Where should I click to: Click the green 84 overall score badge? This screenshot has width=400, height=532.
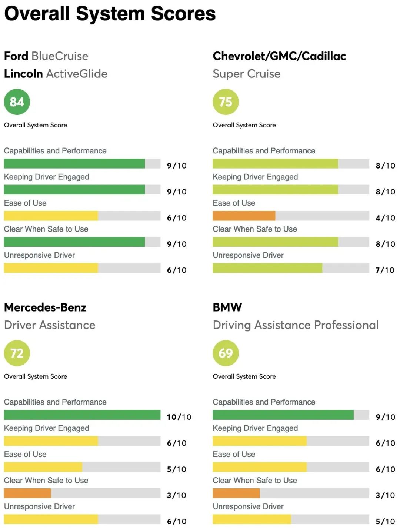coord(17,102)
